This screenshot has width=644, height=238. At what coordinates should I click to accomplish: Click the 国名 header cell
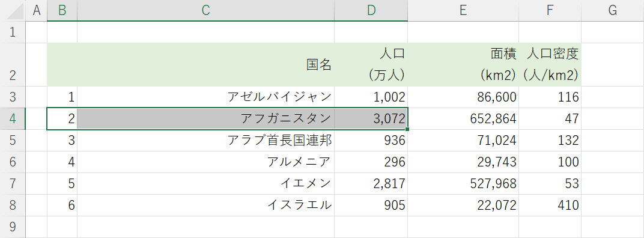tap(206, 64)
